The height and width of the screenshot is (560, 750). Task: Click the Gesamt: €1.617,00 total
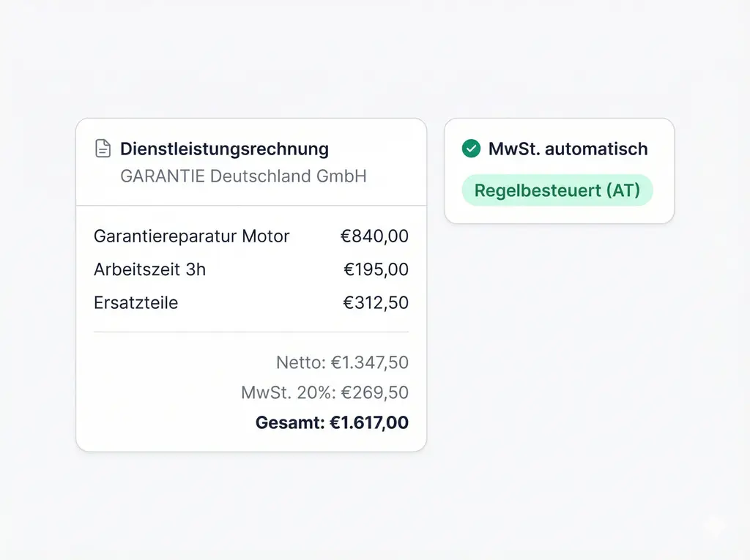point(332,422)
